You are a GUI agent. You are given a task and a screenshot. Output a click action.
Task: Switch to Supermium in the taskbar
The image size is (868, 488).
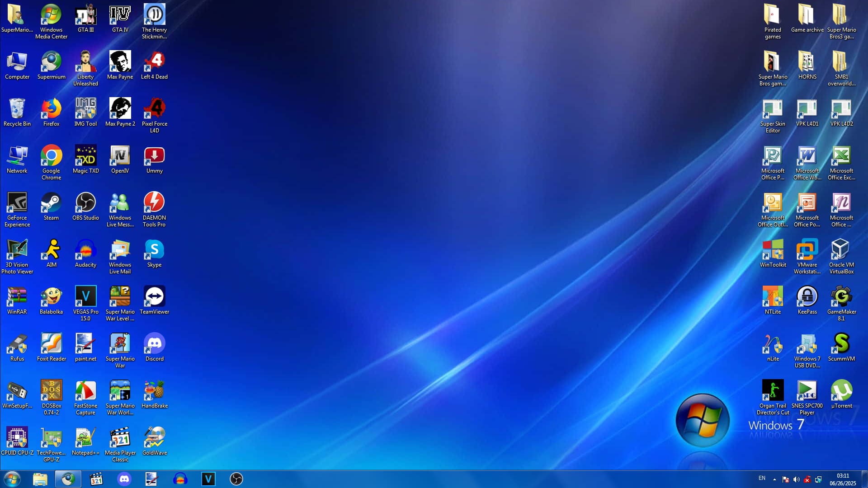[68, 479]
